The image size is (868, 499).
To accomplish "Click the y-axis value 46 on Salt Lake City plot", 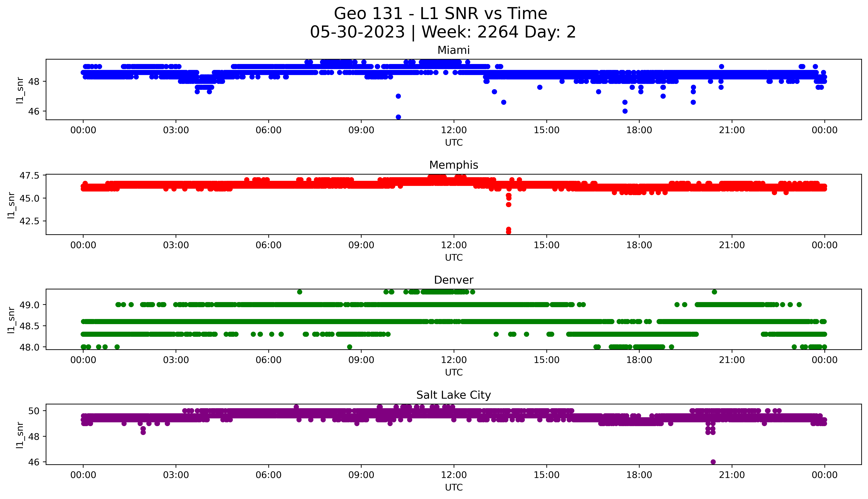I will point(34,462).
